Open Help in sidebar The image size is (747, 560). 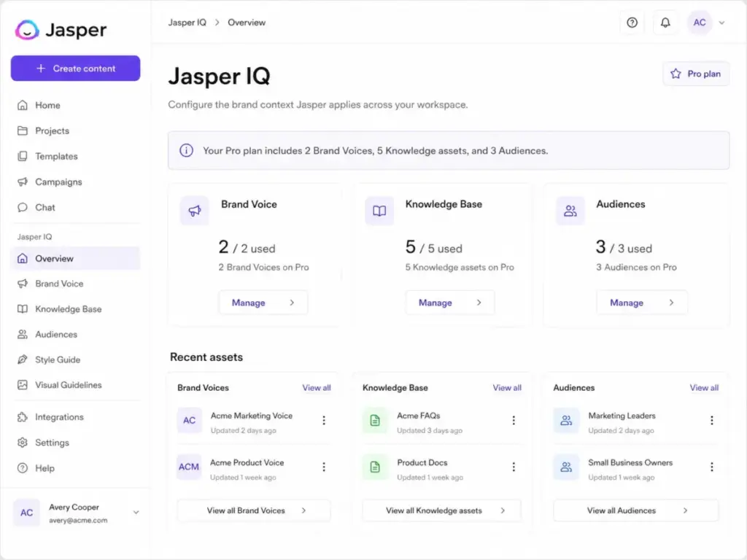(x=75, y=468)
